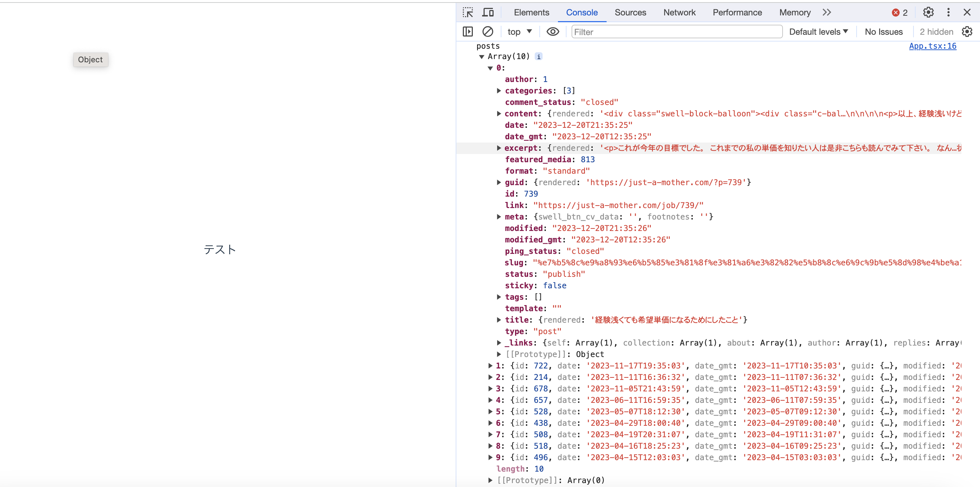
Task: Expand the excerpt property
Action: coord(499,148)
